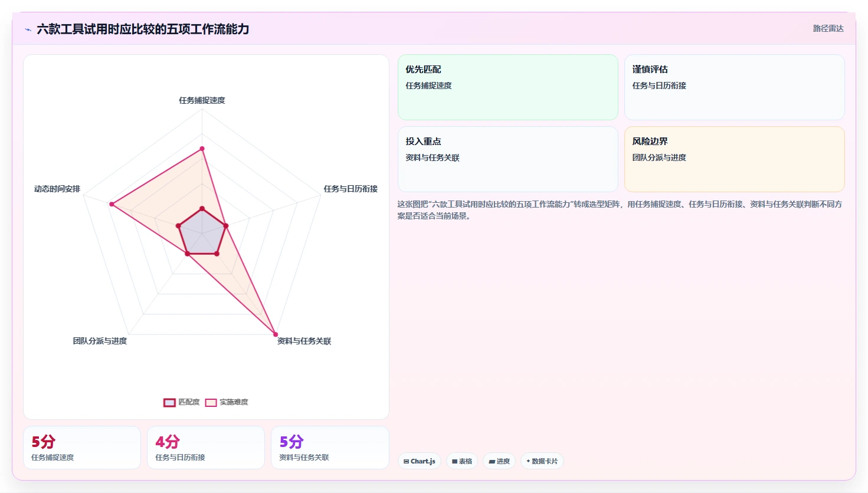Select the 进度 tag chip
The height and width of the screenshot is (493, 868).
point(499,461)
